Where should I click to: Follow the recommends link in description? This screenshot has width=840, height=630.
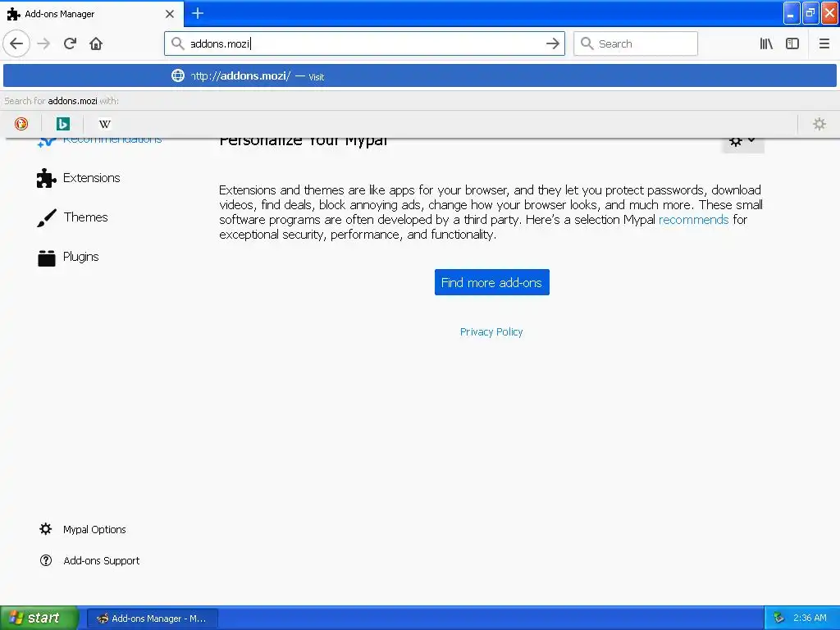coord(693,220)
